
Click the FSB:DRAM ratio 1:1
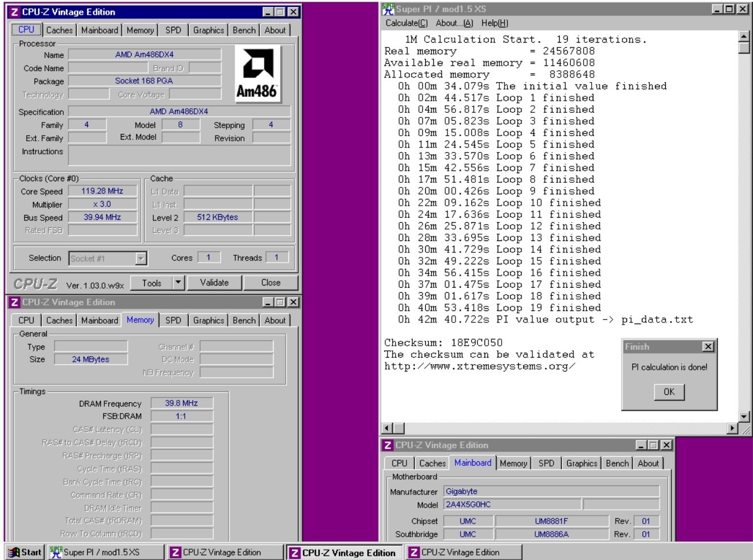point(182,416)
